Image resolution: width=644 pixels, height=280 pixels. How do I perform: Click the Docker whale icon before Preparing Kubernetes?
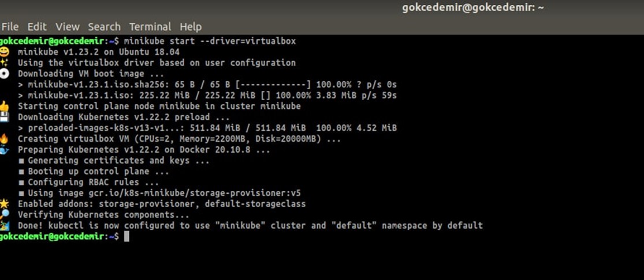[x=4, y=149]
